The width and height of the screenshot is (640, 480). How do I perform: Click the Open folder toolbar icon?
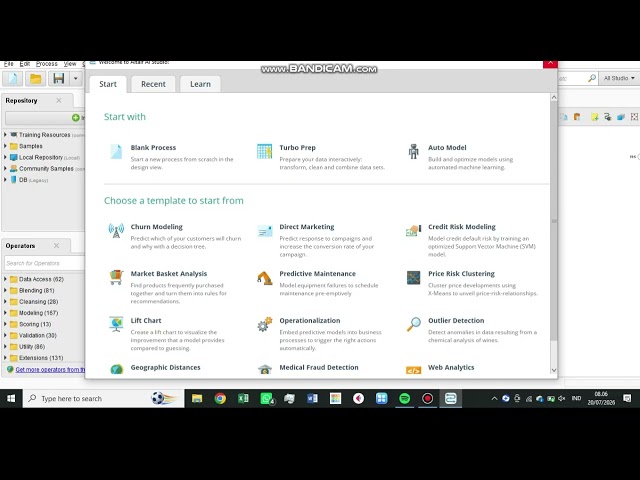tap(36, 78)
